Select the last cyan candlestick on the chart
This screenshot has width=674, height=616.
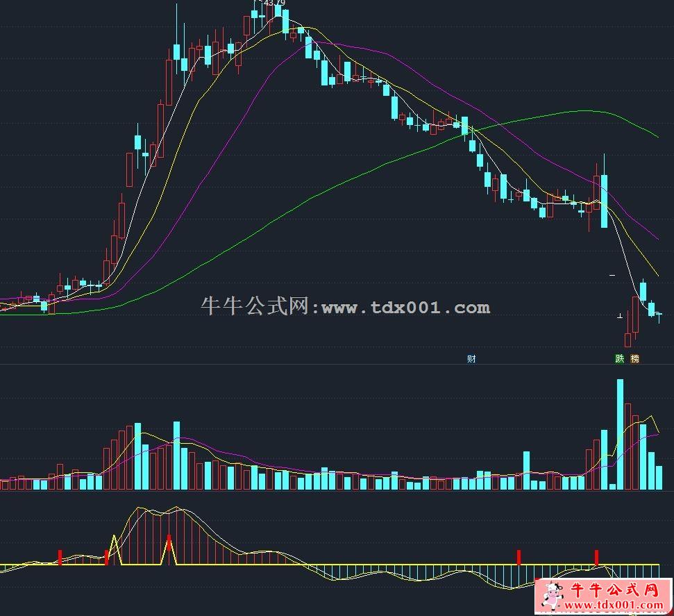pos(659,315)
